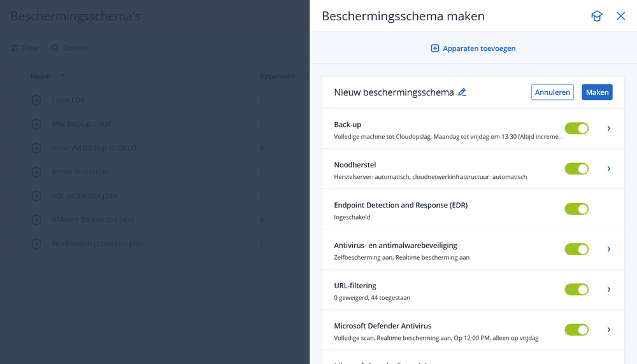Disable the Back-up toggle

coord(576,129)
